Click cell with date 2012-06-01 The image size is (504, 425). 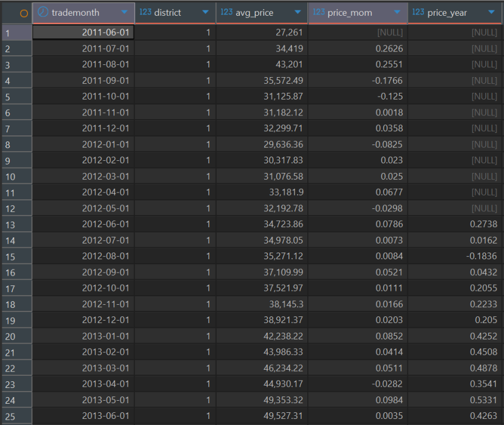83,225
